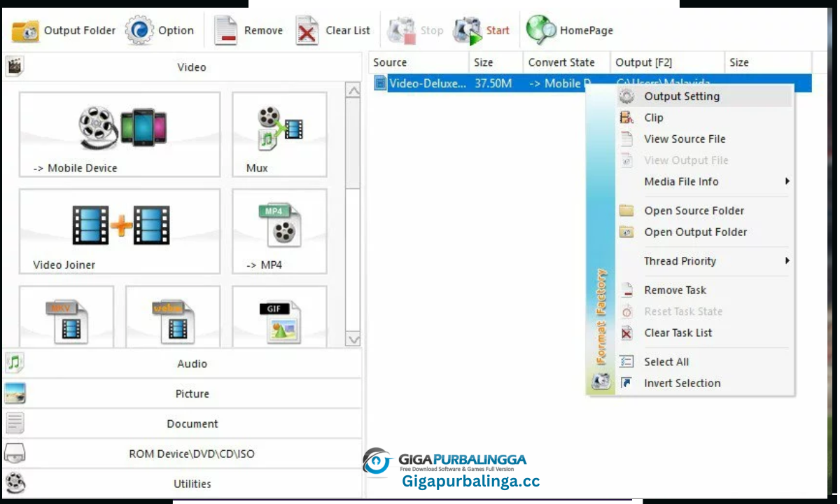The image size is (840, 504).
Task: Expand the Video category header
Action: [182, 67]
